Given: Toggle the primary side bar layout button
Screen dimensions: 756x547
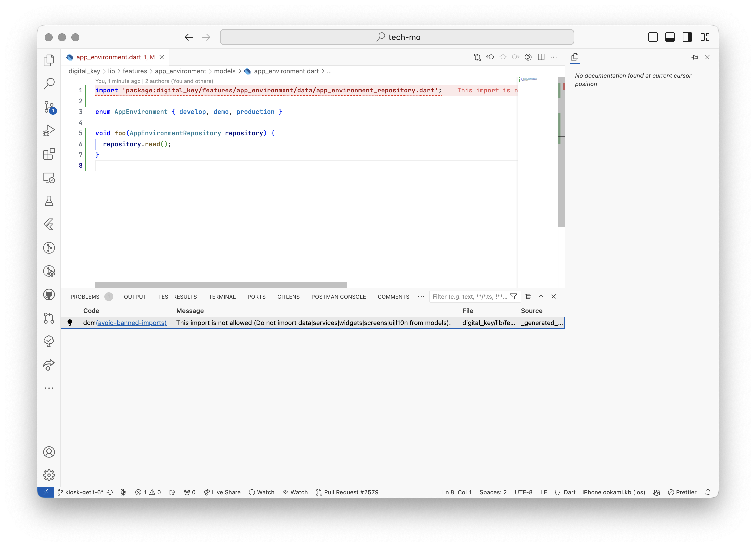Looking at the screenshot, I should [652, 37].
